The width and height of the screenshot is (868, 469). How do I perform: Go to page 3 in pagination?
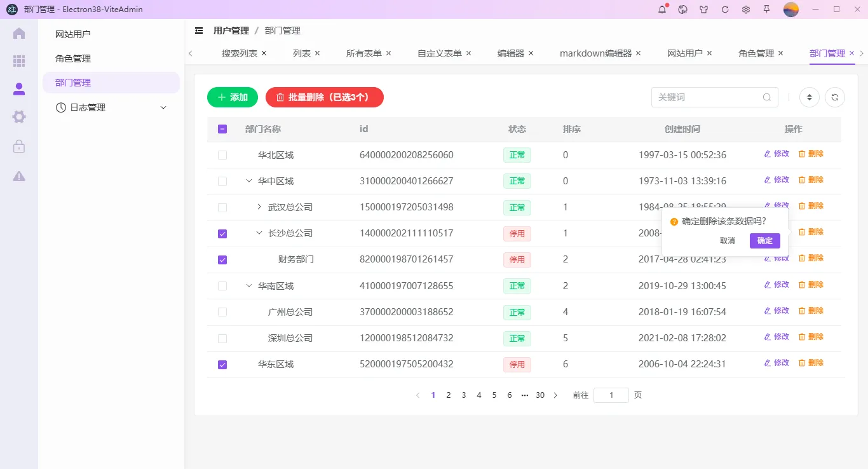(x=464, y=395)
